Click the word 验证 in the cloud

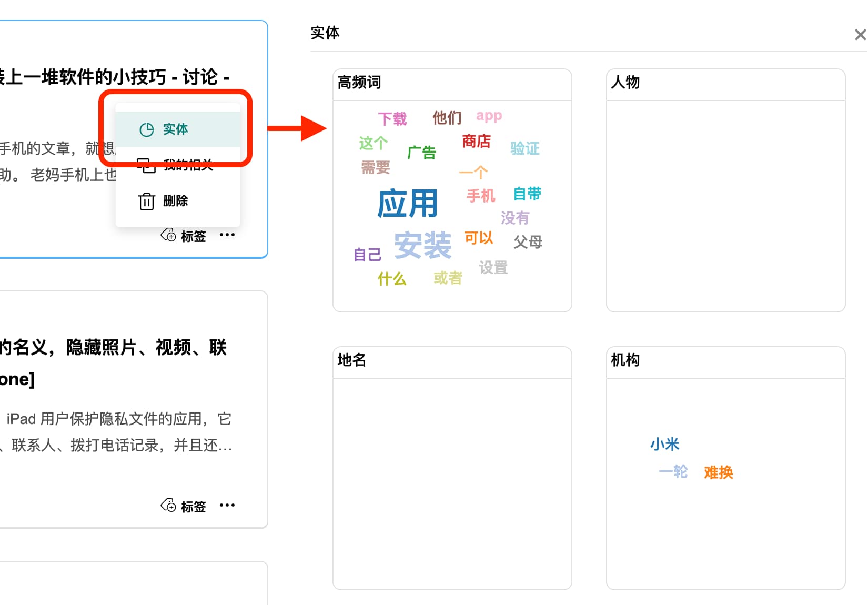tap(524, 148)
